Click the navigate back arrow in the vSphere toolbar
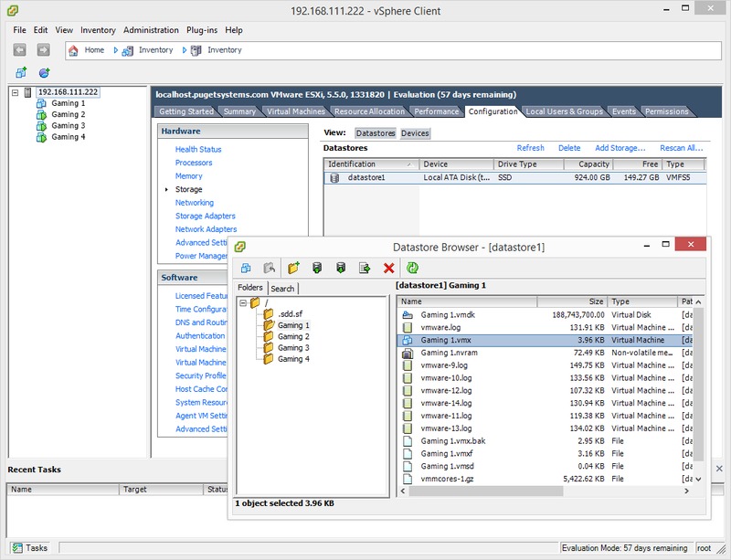Viewport: 731px width, 560px height. click(19, 50)
